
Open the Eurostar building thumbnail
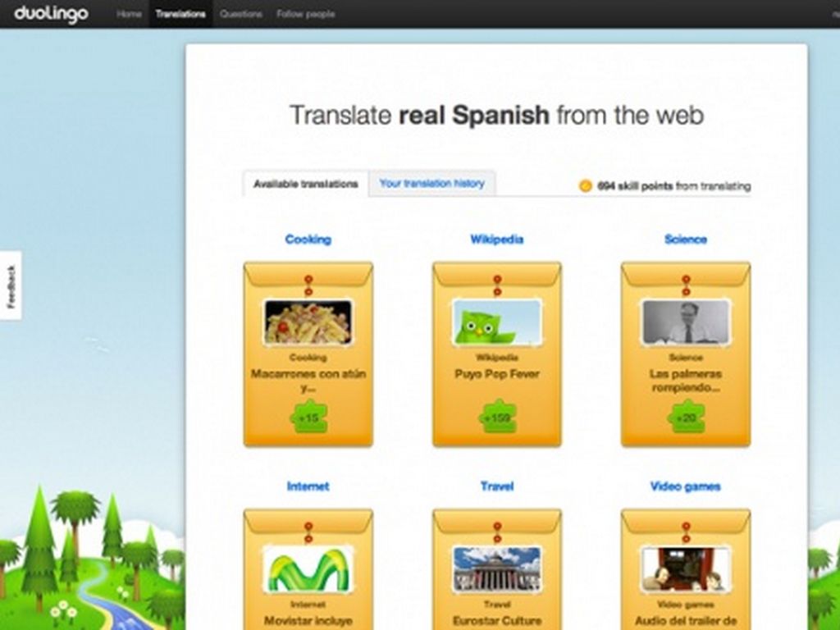[497, 569]
